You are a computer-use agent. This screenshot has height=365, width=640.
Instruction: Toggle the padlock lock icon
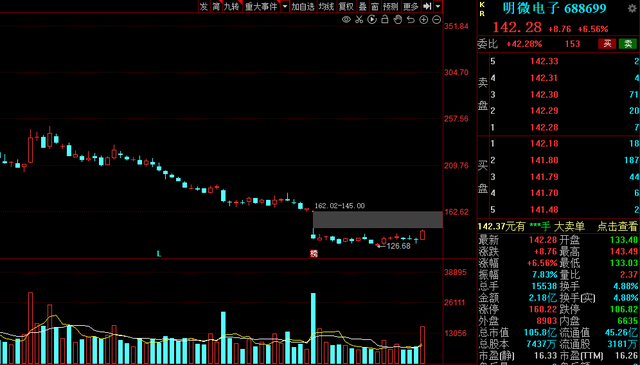384,19
